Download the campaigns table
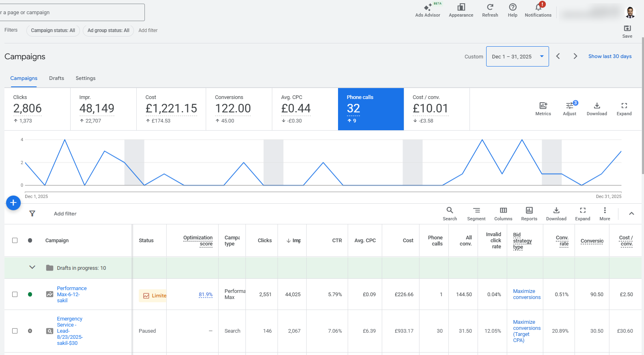 (x=556, y=214)
